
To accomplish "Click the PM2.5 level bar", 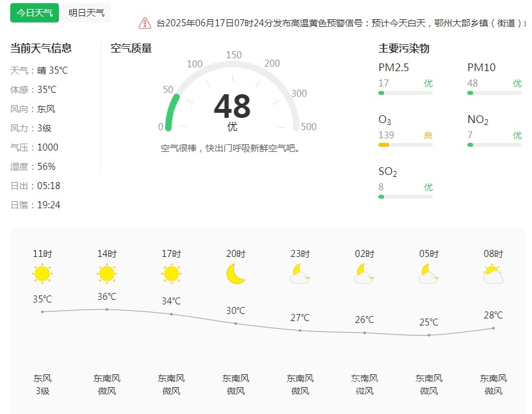I will point(405,93).
